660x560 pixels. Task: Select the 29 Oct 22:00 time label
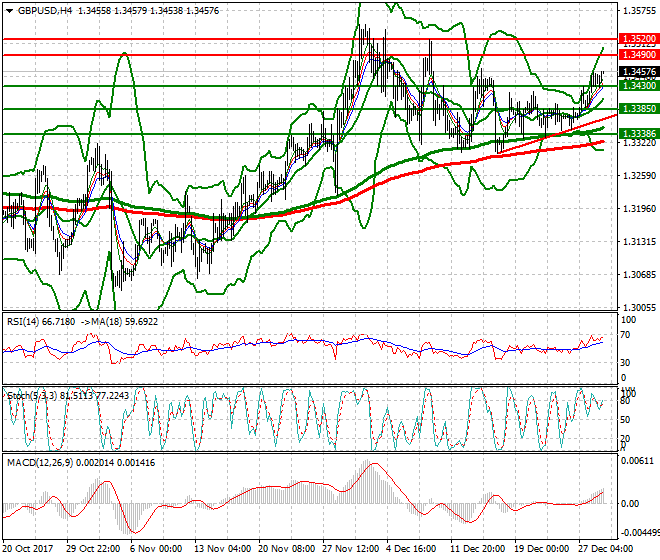(x=93, y=549)
